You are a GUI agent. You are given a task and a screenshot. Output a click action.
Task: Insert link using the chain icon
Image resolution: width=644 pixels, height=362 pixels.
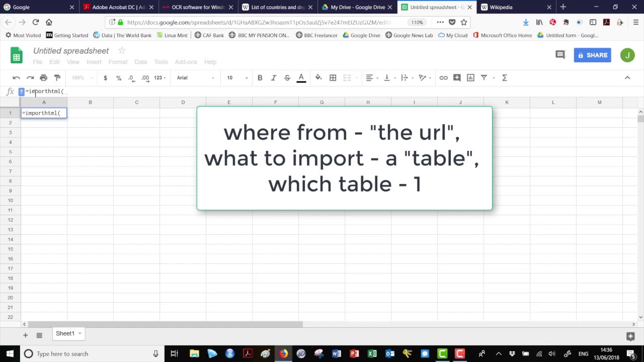click(x=443, y=77)
